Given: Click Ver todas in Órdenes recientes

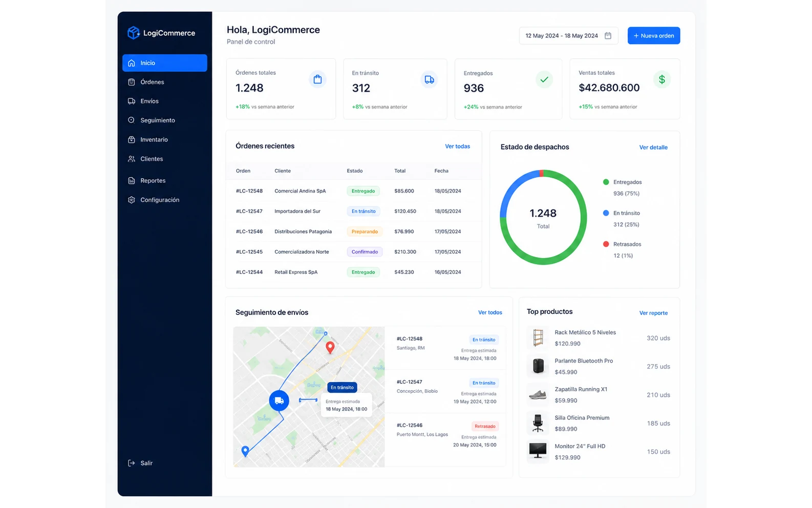Looking at the screenshot, I should click(x=457, y=146).
